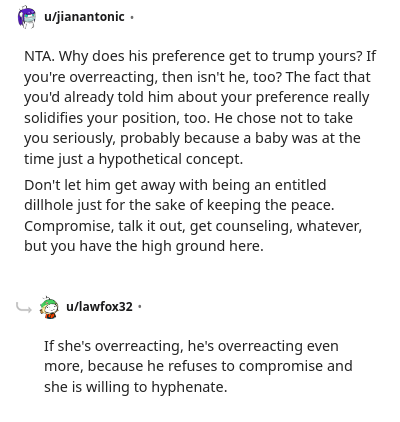
Task: Visit the u/lawfox32 profile link
Action: [99, 306]
